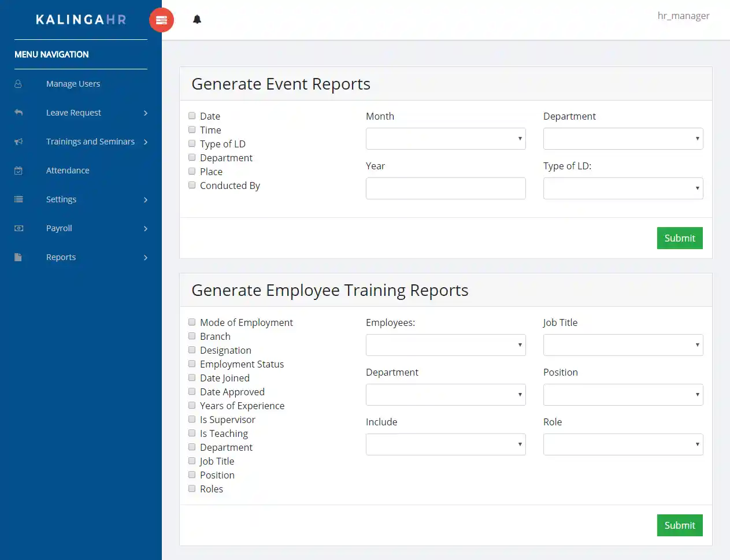Check the Date checkbox
The width and height of the screenshot is (730, 560).
[x=192, y=116]
